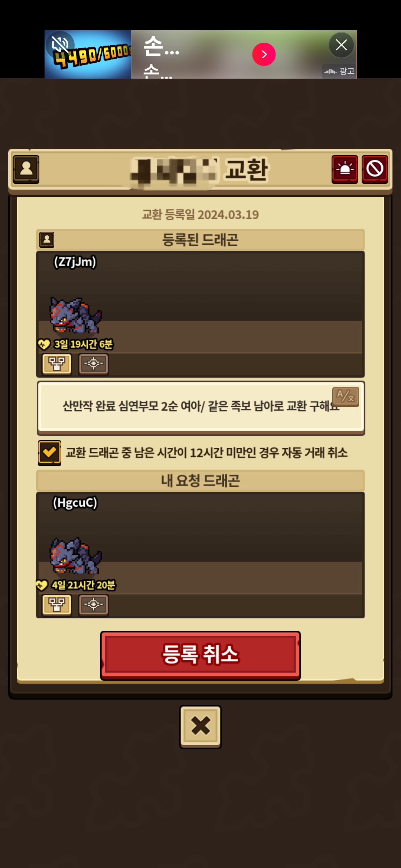Tap the red report siren icon
Viewport: 401px width, 868px height.
(x=345, y=169)
